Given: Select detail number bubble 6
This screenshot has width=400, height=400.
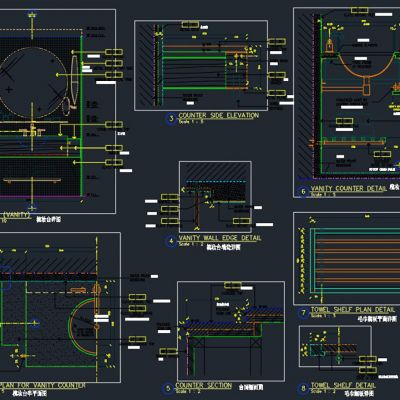Looking at the screenshot, I should pos(303,191).
